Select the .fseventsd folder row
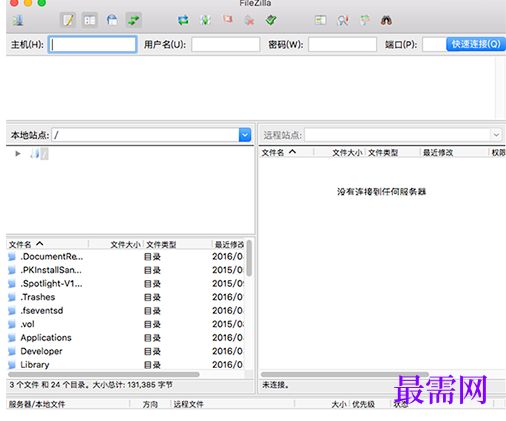This screenshot has width=506, height=421. pos(126,310)
